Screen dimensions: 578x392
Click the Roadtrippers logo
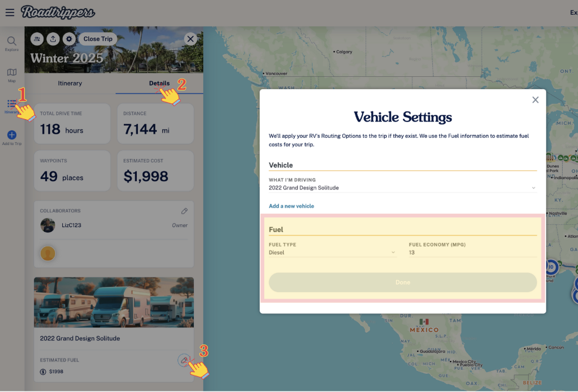58,12
